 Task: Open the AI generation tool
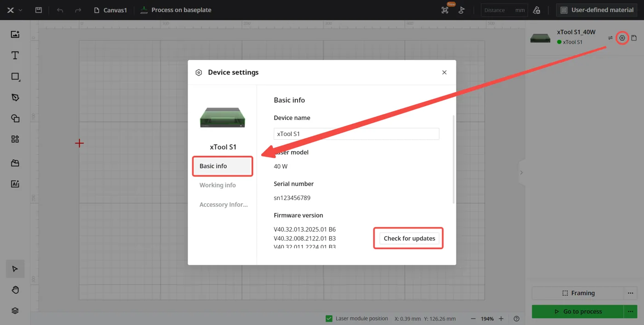click(15, 184)
